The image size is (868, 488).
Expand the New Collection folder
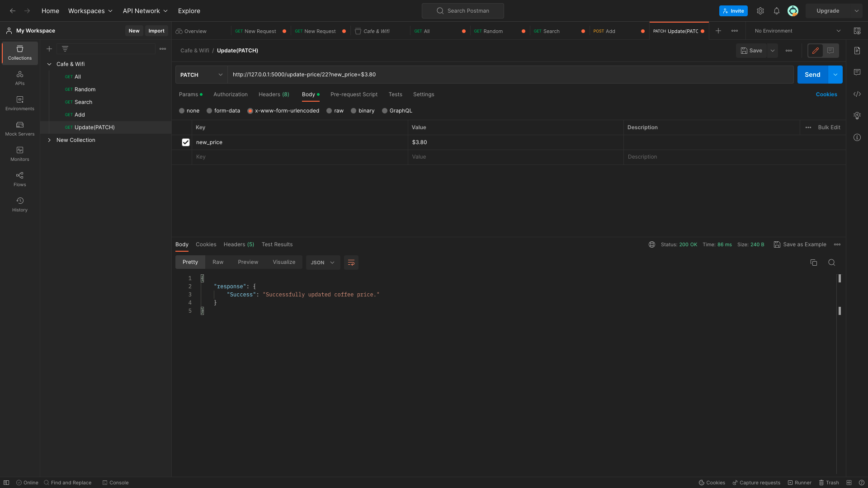[x=49, y=140]
